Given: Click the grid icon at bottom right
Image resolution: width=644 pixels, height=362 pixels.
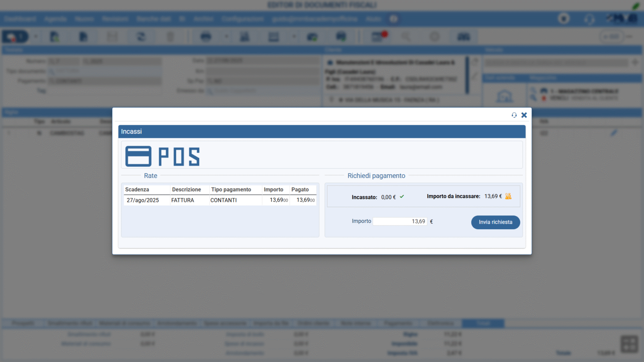Looking at the screenshot, I should coord(629,344).
